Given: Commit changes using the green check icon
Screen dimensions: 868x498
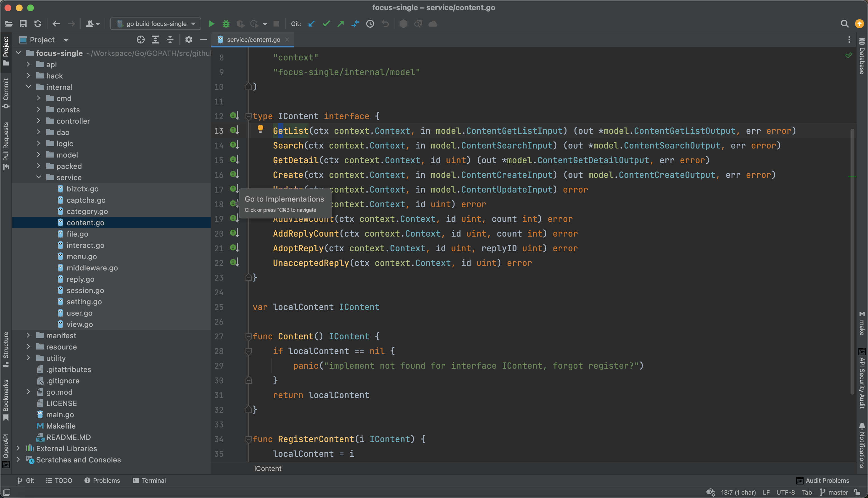Looking at the screenshot, I should [x=326, y=24].
